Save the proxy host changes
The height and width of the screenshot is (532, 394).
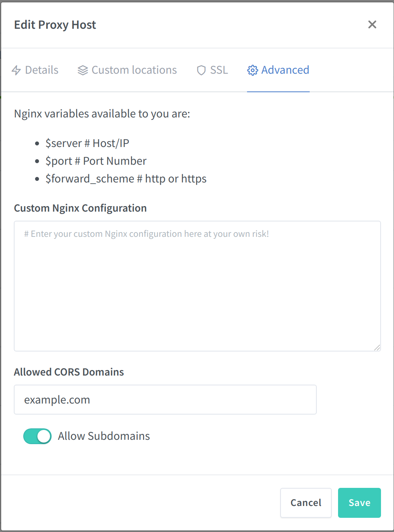(359, 502)
